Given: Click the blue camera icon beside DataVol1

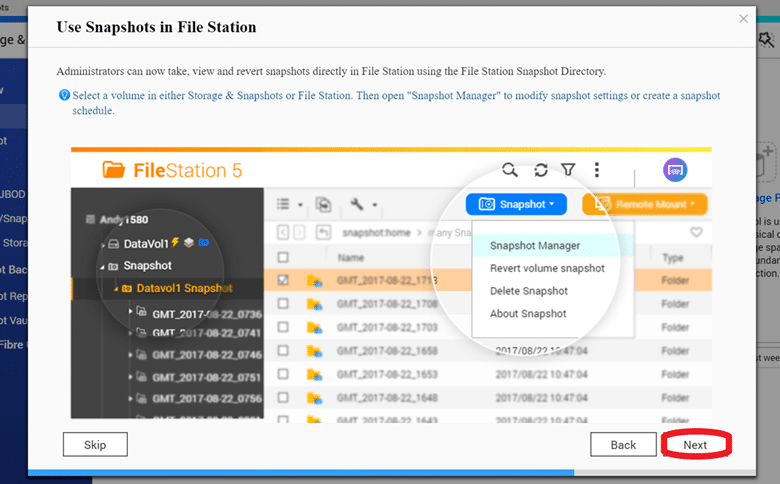Looking at the screenshot, I should click(x=203, y=243).
